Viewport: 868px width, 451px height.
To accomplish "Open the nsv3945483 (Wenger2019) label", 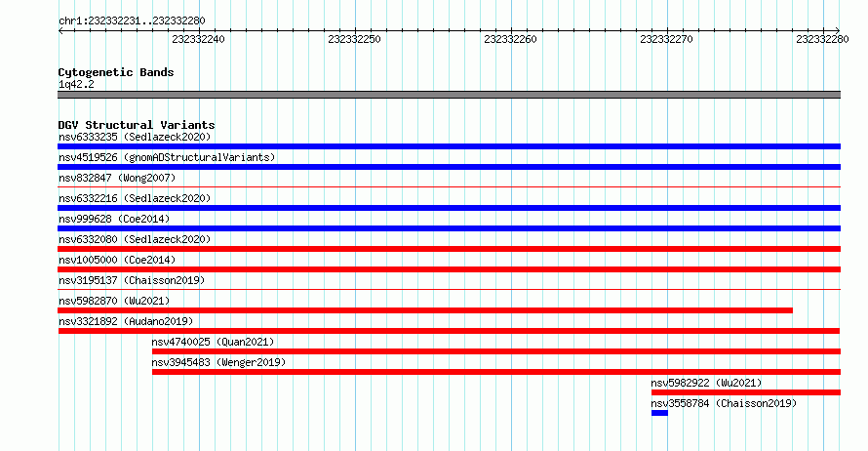I will [x=218, y=362].
